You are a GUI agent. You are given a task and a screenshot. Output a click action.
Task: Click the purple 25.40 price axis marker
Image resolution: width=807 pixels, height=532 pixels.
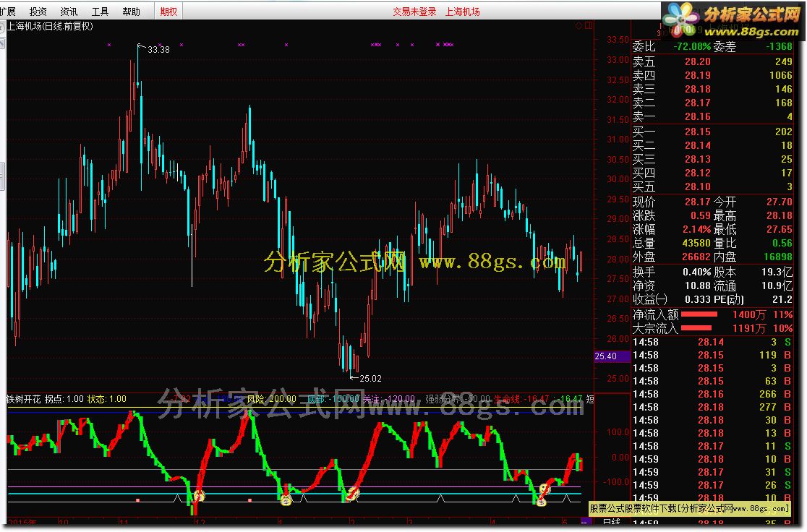tap(612, 356)
